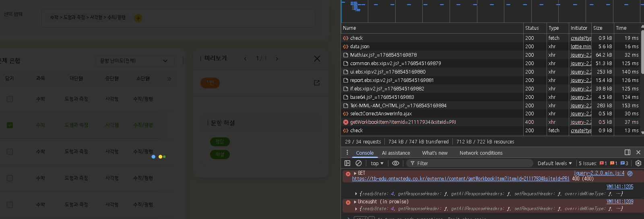Click the live expression eye icon
This screenshot has height=219, width=644.
pos(396,163)
